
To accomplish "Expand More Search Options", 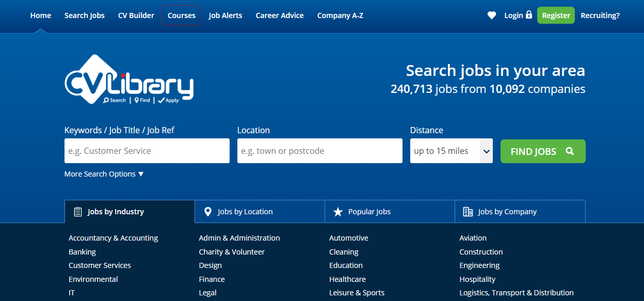I will [x=104, y=174].
